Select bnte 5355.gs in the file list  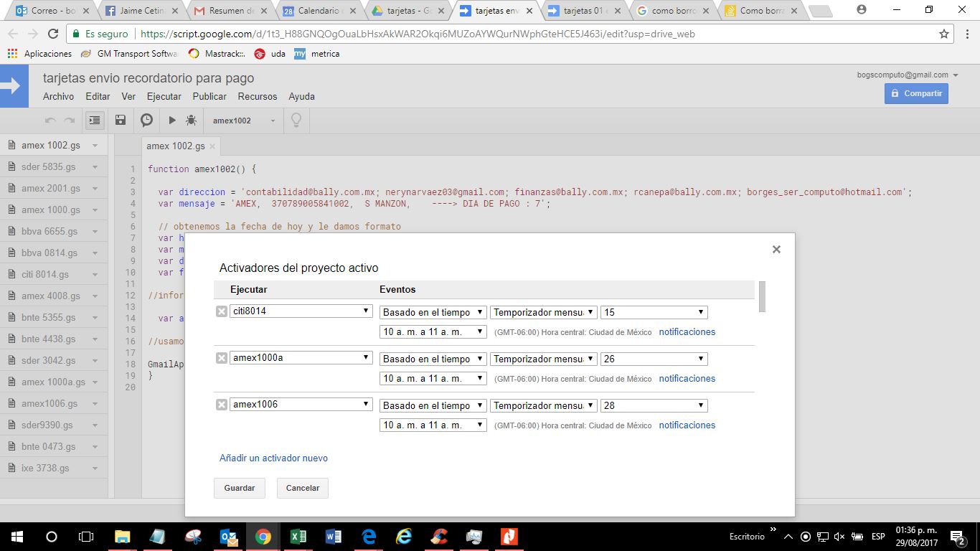(x=48, y=317)
